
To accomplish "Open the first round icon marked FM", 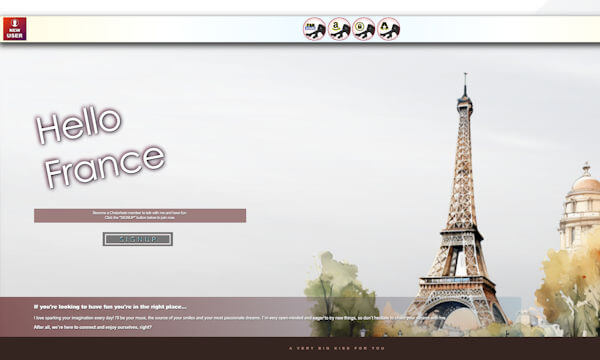I will click(x=315, y=29).
